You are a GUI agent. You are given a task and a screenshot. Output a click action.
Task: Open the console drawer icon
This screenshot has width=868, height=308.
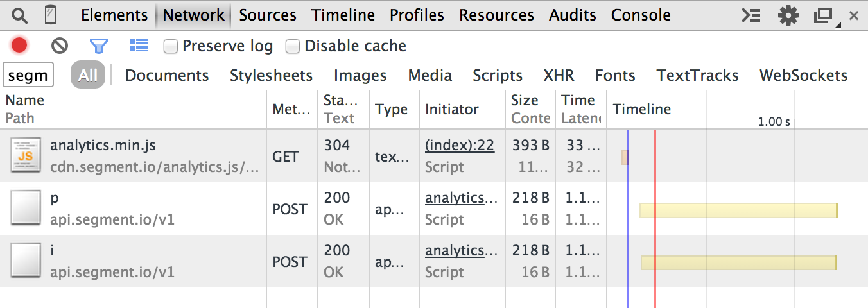click(751, 15)
